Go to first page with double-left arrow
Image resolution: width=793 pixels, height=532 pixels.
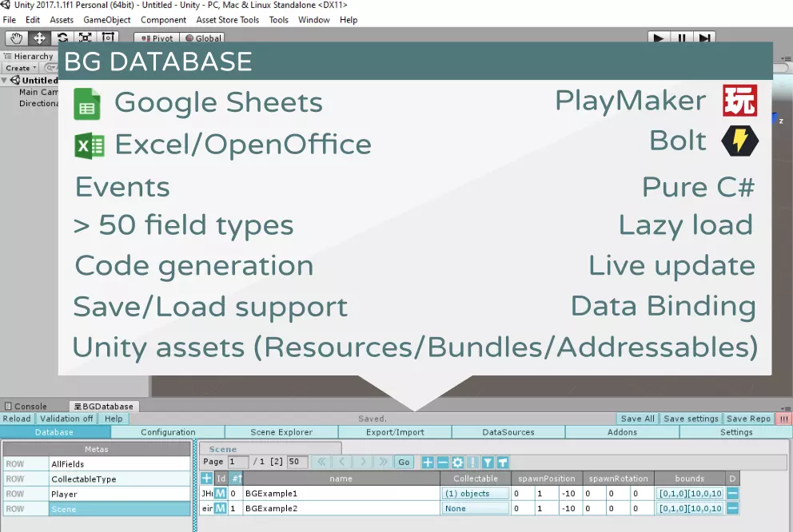[x=321, y=462]
